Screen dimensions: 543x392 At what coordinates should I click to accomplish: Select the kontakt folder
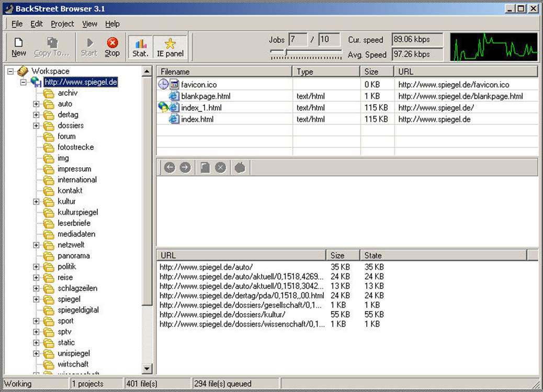(70, 191)
